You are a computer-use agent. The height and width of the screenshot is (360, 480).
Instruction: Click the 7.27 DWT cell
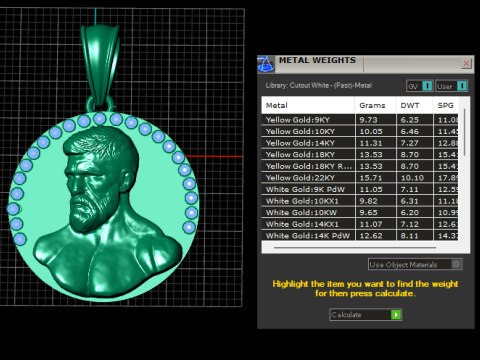click(415, 143)
